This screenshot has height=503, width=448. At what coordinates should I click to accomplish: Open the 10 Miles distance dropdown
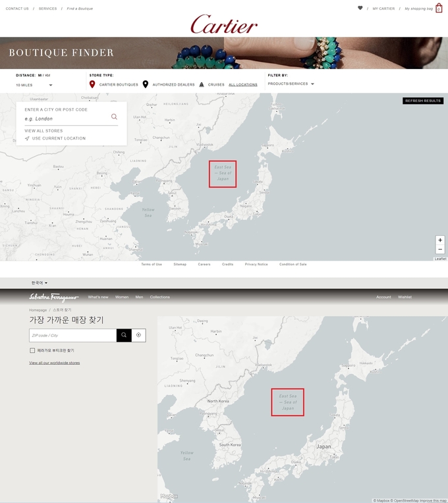tap(34, 85)
